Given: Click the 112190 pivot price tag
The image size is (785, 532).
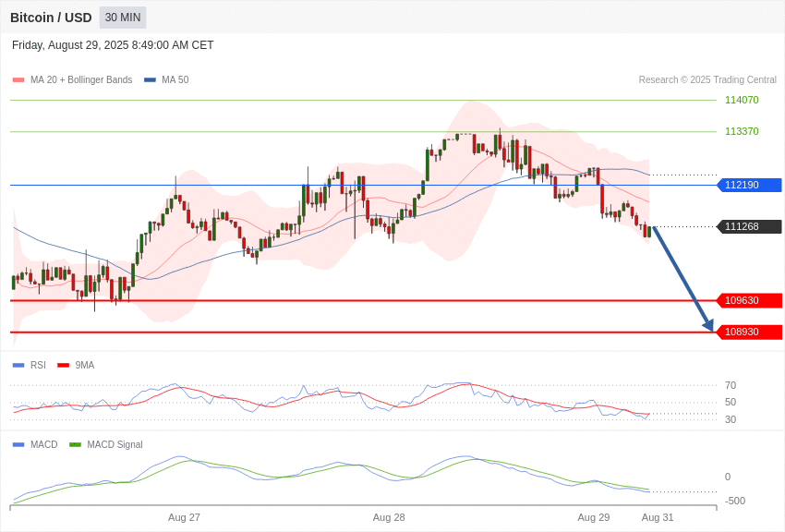Looking at the screenshot, I should [x=750, y=185].
